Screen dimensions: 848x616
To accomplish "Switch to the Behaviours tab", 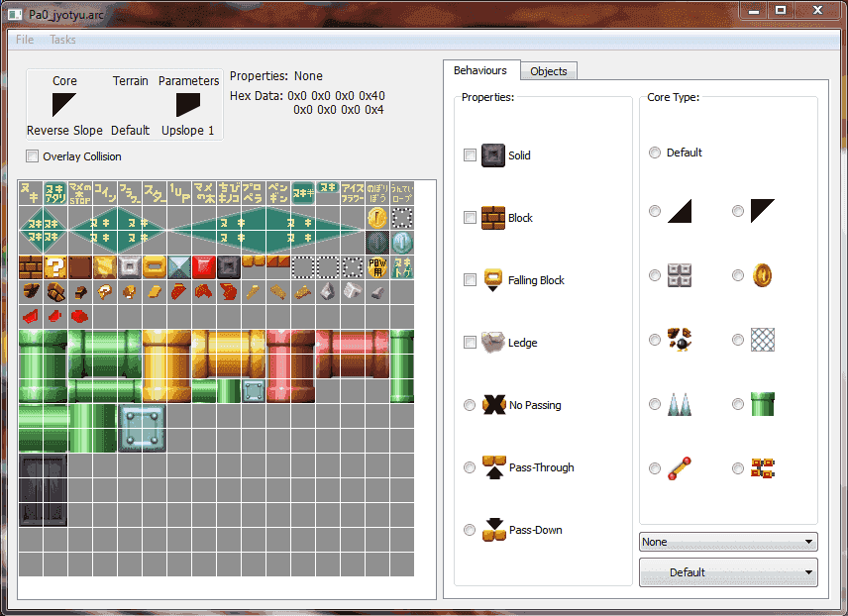I will [x=480, y=70].
